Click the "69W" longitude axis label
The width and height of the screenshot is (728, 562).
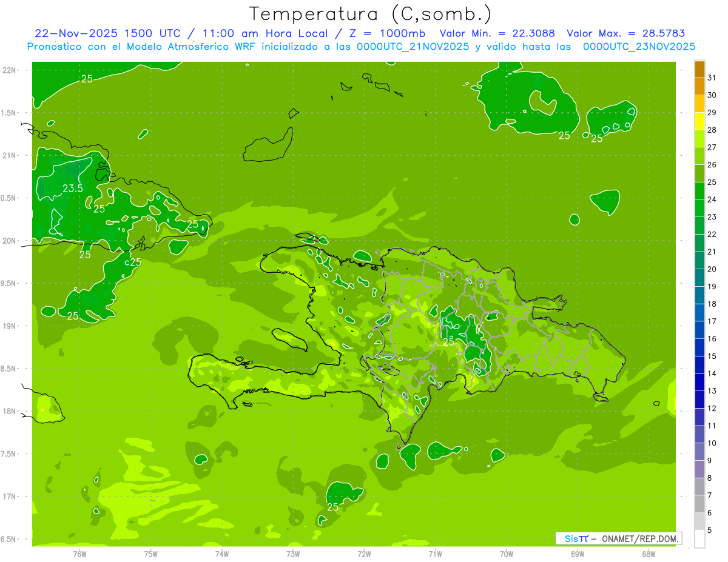[578, 554]
